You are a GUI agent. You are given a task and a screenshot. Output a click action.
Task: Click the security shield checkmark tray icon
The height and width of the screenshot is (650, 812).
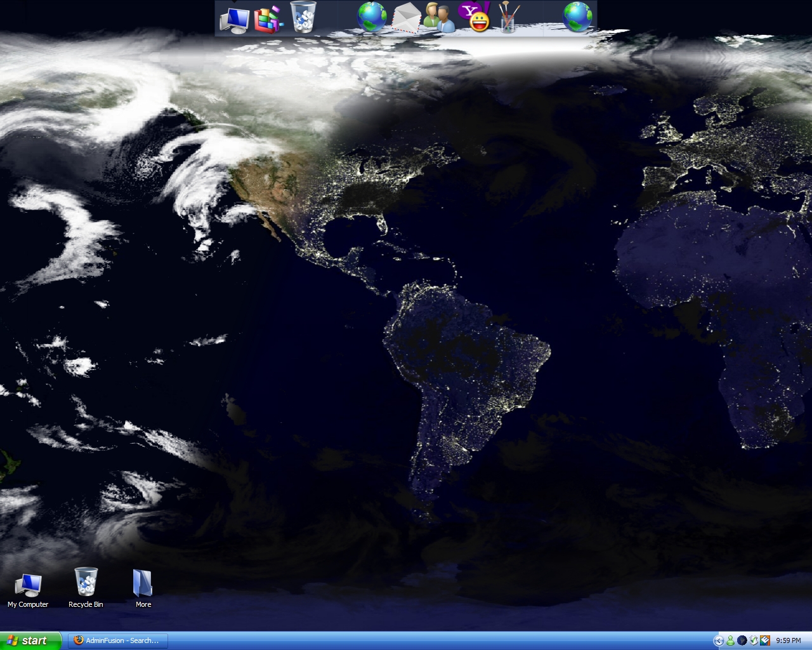pos(754,640)
